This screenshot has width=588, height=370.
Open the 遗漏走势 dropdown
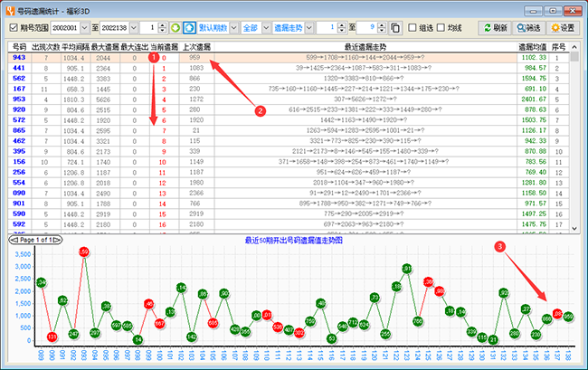(296, 28)
